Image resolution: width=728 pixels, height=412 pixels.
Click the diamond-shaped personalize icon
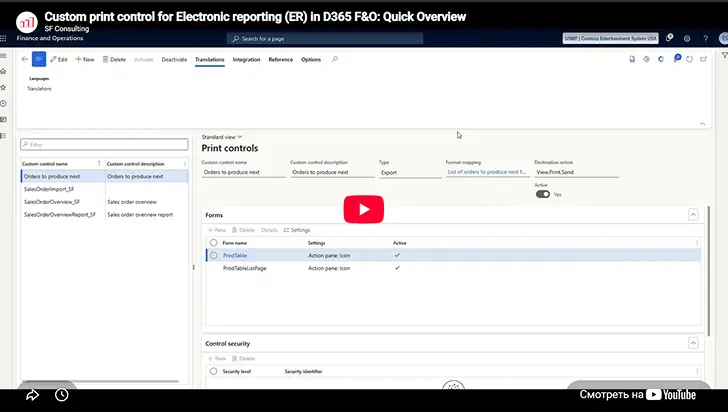[x=646, y=59]
